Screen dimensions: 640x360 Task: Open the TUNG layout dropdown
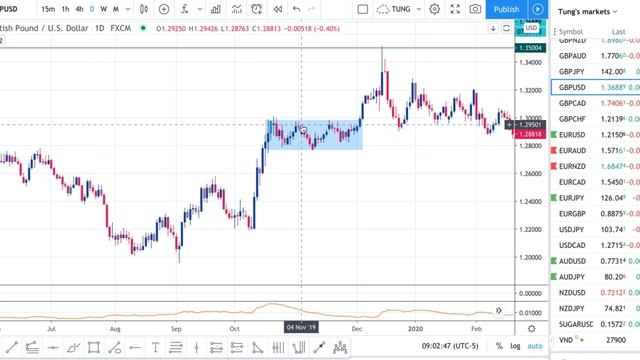(x=399, y=9)
